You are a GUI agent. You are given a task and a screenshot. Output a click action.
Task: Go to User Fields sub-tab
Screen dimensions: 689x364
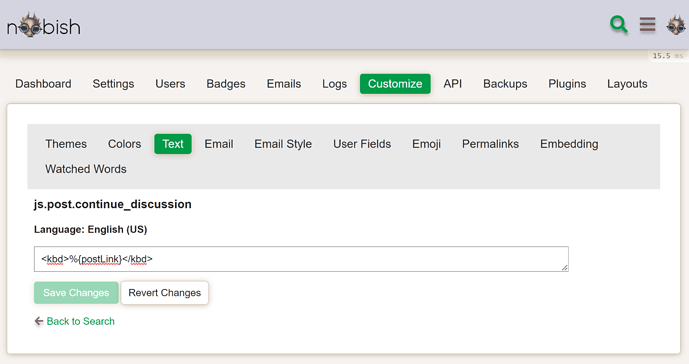[362, 144]
